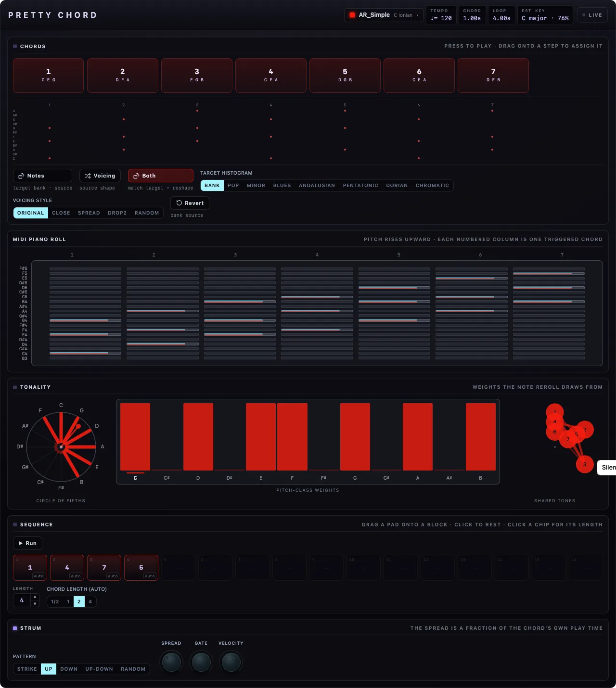Select the BLUES target histogram tab
The image size is (616, 688).
[x=282, y=186]
